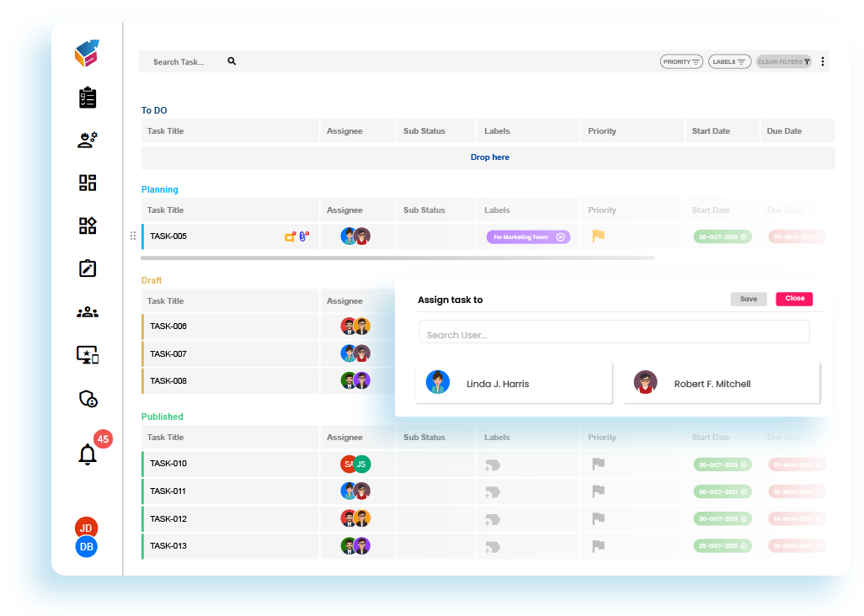This screenshot has width=864, height=616.
Task: Click the due date chip of TASK-012
Action: pyautogui.click(x=797, y=518)
